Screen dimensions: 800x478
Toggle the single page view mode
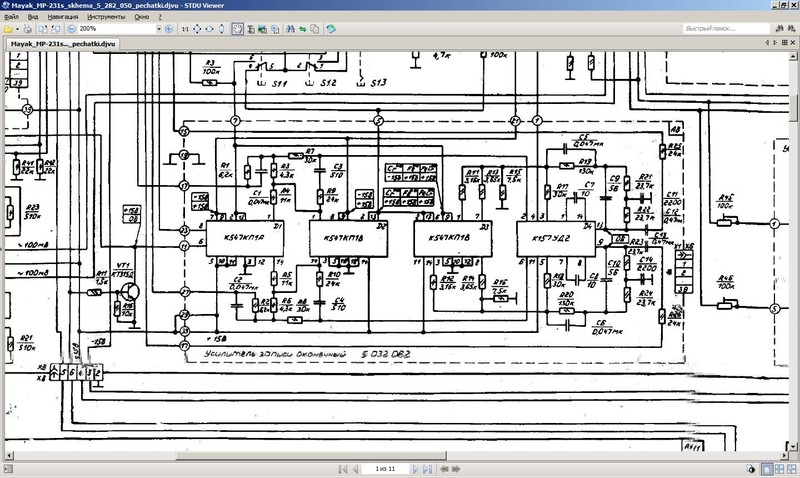767,469
